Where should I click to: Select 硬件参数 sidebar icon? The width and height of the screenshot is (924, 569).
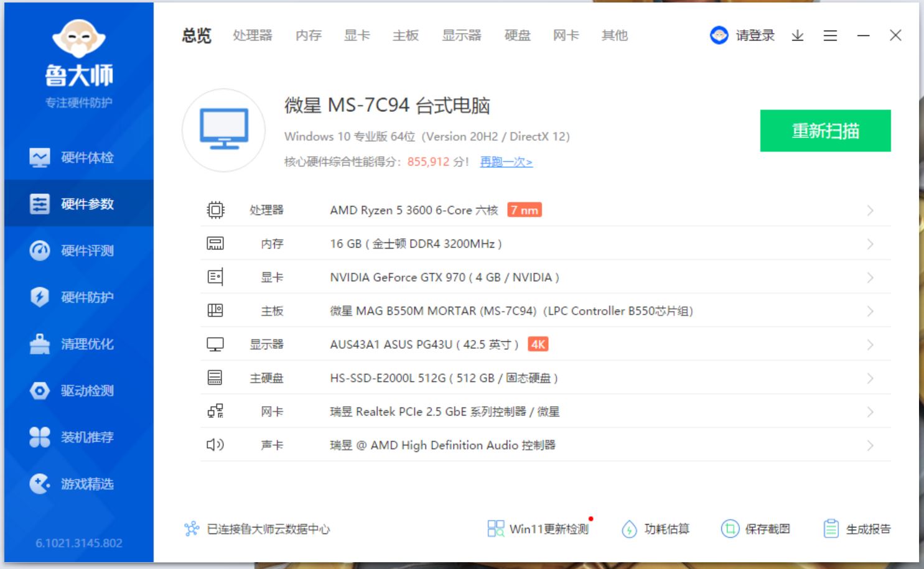[x=40, y=204]
